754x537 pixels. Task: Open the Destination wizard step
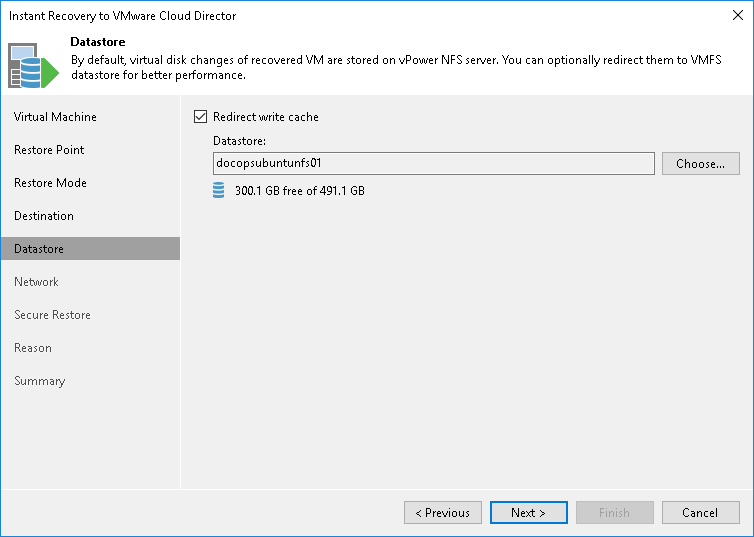click(44, 216)
